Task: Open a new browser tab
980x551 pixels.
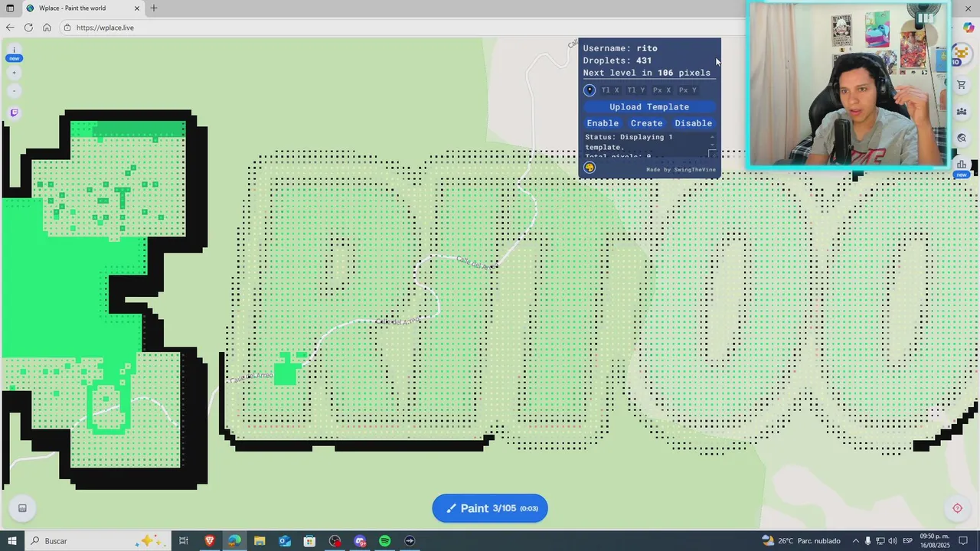Action: (154, 8)
